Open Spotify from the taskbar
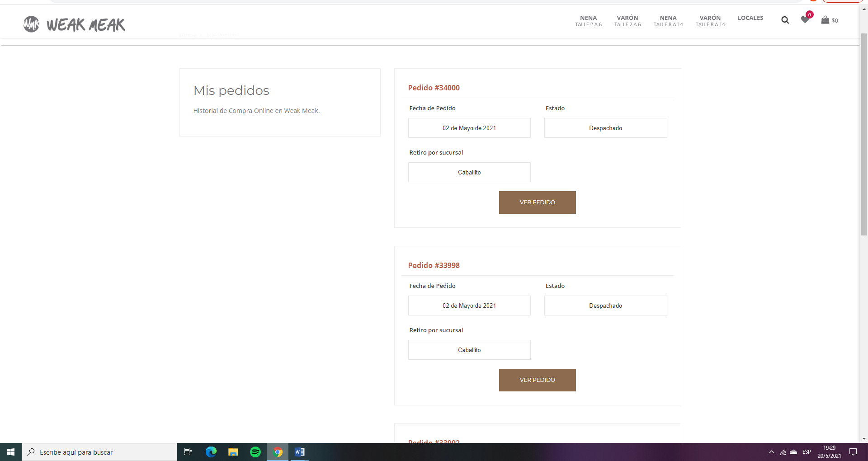Viewport: 868px width, 461px height. click(x=255, y=452)
